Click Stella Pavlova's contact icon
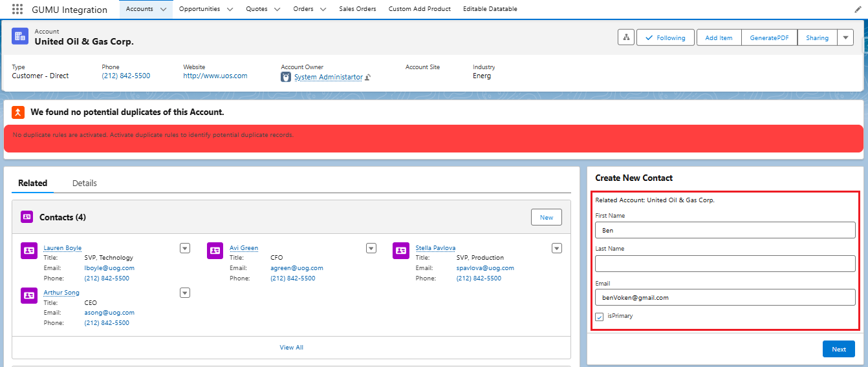 click(401, 251)
